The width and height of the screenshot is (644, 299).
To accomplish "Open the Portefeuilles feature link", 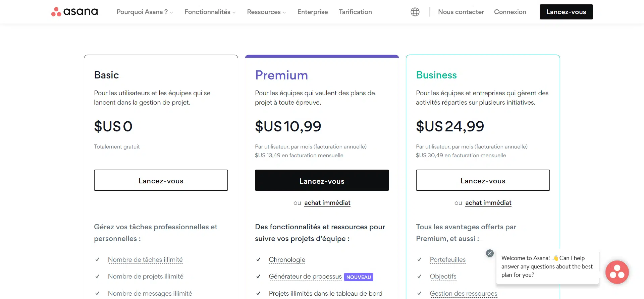I will 448,260.
